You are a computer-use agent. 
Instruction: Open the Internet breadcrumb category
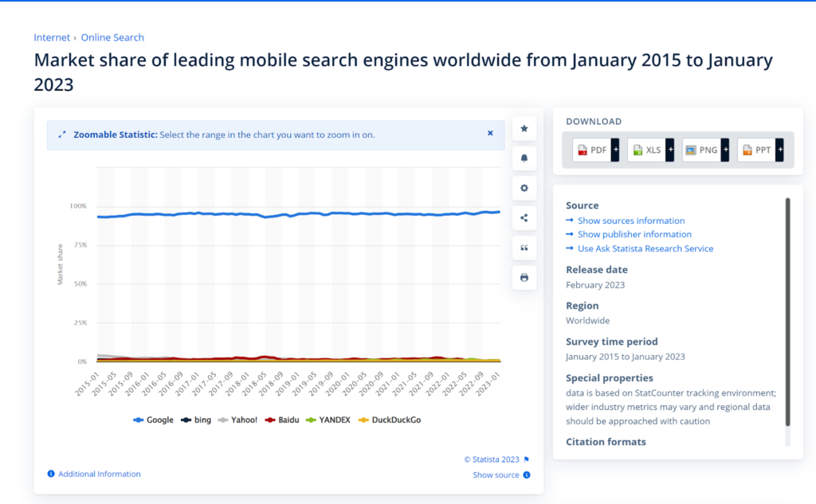pos(51,37)
